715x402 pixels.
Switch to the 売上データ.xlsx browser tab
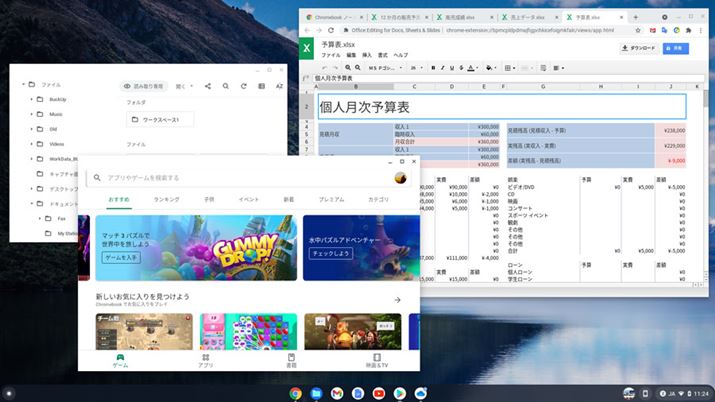click(x=529, y=17)
